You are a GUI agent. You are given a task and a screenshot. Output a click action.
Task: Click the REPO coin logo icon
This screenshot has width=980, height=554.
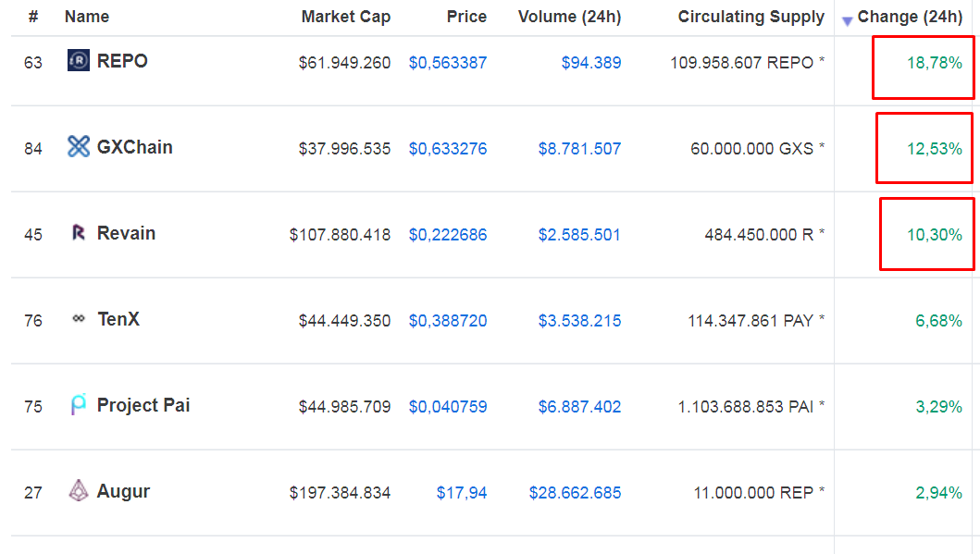click(x=78, y=61)
